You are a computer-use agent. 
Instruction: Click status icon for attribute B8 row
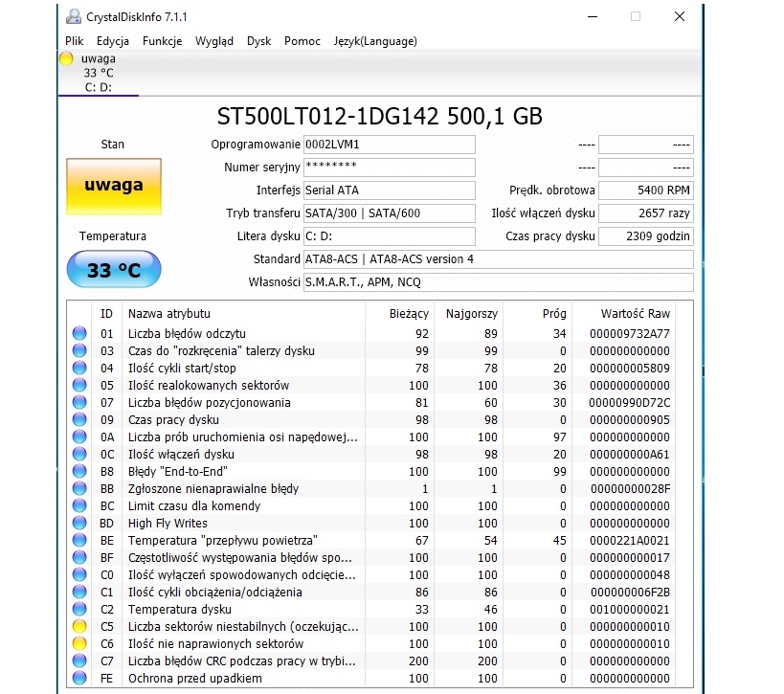coord(79,471)
